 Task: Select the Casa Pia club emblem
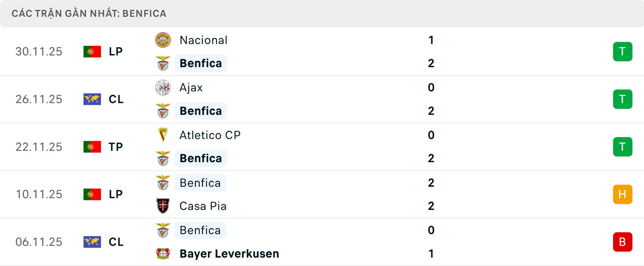[163, 206]
